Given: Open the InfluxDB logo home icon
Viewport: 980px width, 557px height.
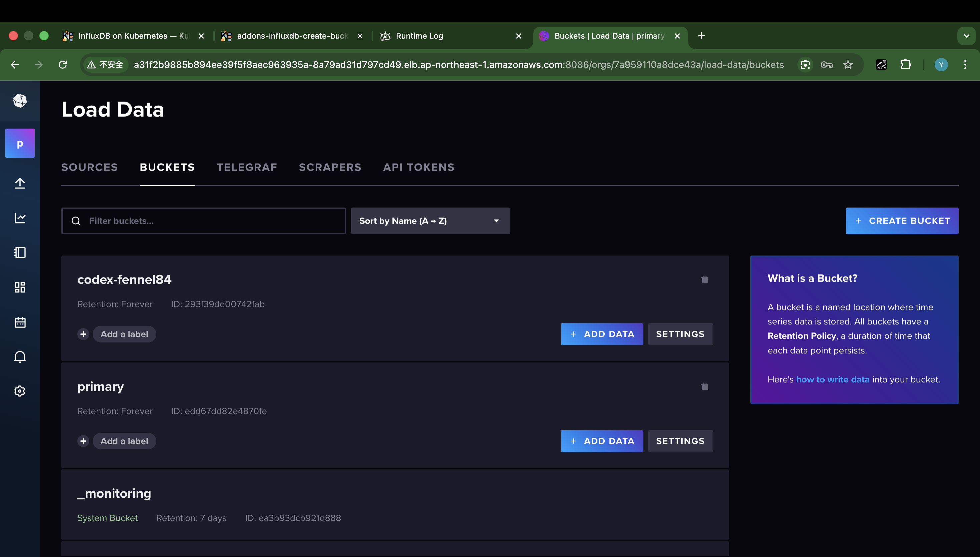Looking at the screenshot, I should click(x=20, y=101).
